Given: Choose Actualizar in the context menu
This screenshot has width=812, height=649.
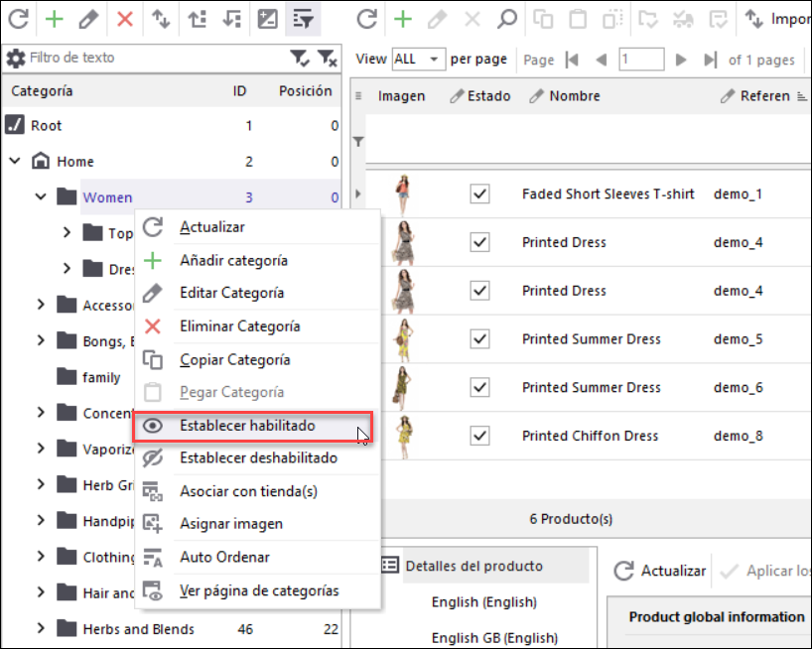Looking at the screenshot, I should [257, 226].
